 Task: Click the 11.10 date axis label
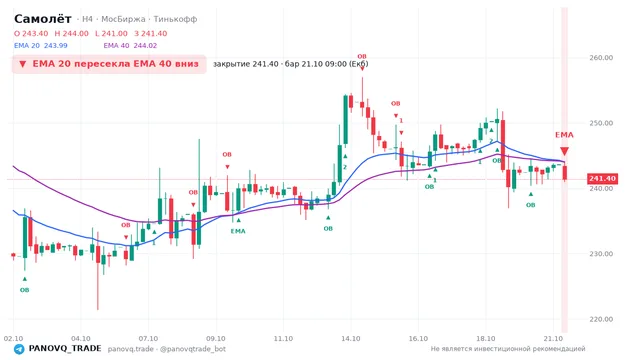coord(283,338)
